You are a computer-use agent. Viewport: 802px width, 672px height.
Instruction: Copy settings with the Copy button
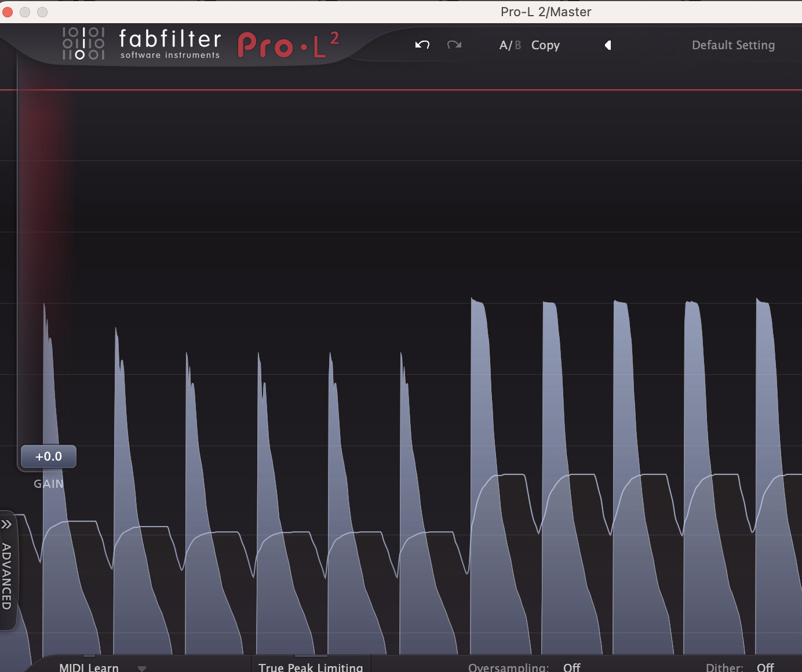[x=545, y=45]
